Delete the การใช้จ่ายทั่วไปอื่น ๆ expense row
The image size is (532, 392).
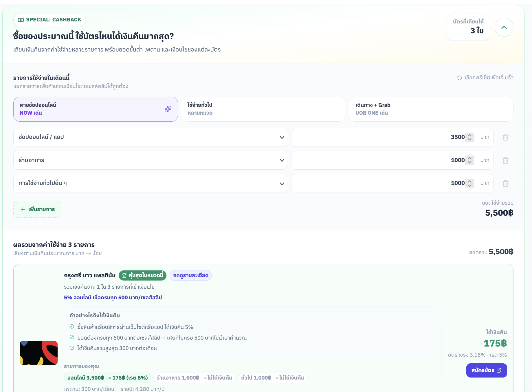click(x=505, y=183)
